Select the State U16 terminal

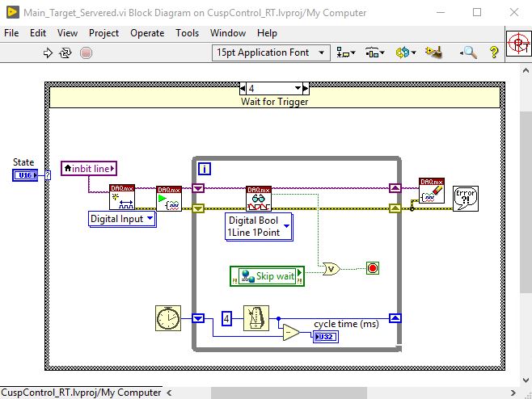pyautogui.click(x=25, y=175)
